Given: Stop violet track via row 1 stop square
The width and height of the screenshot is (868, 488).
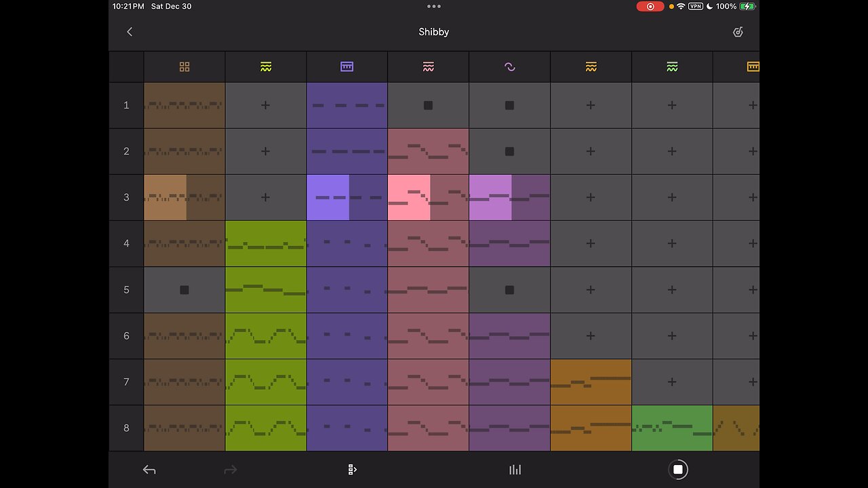Looking at the screenshot, I should [510, 105].
